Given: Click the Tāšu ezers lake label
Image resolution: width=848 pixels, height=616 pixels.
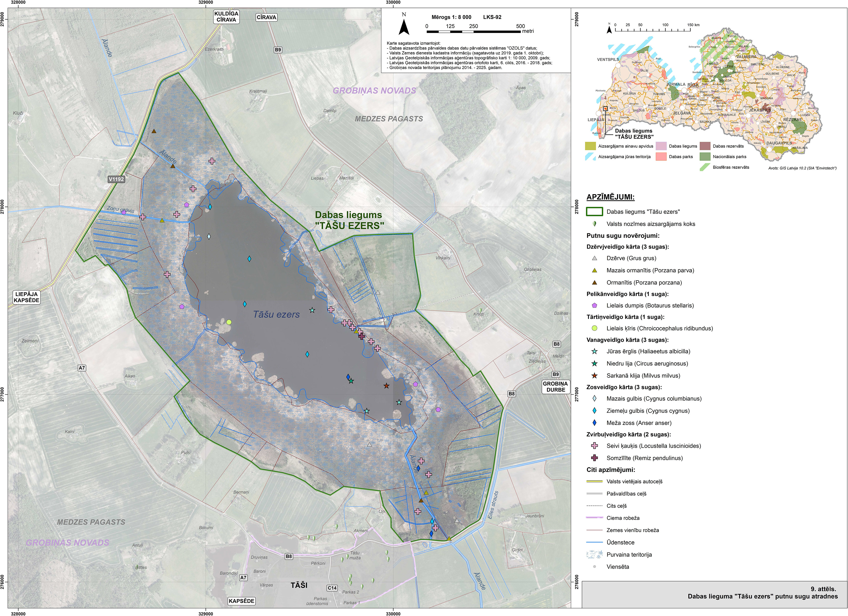Looking at the screenshot, I should 276,315.
